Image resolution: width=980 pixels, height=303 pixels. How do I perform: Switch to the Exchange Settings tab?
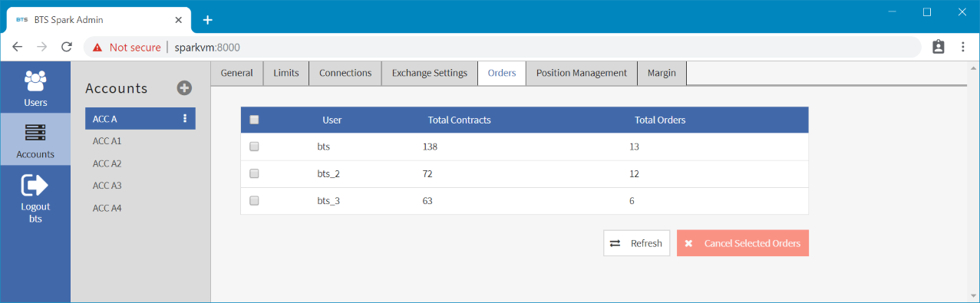click(430, 73)
